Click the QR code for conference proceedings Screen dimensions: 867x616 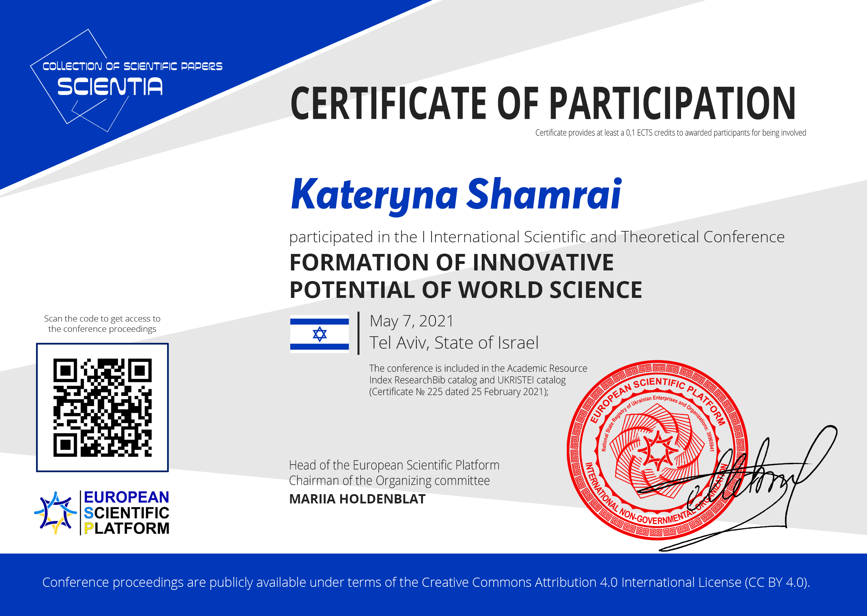pyautogui.click(x=102, y=407)
